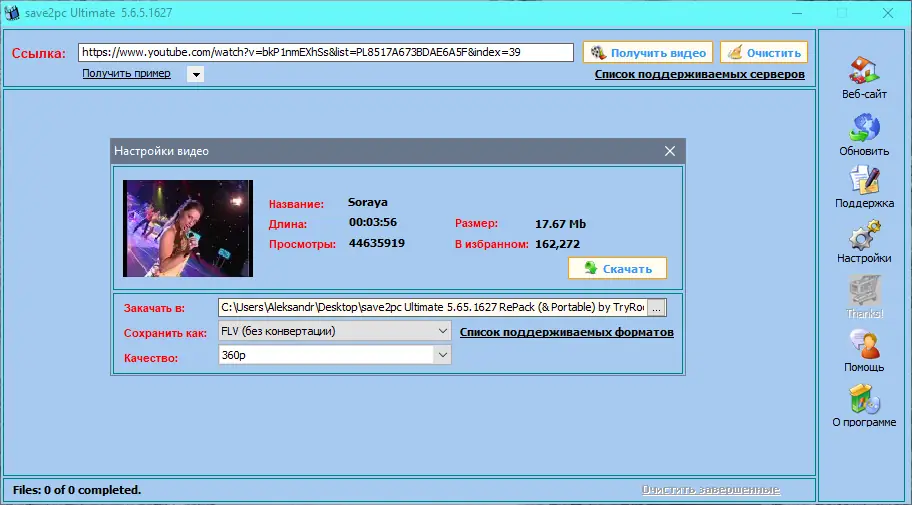Click the Обновить globe icon
The height and width of the screenshot is (505, 912).
click(864, 127)
